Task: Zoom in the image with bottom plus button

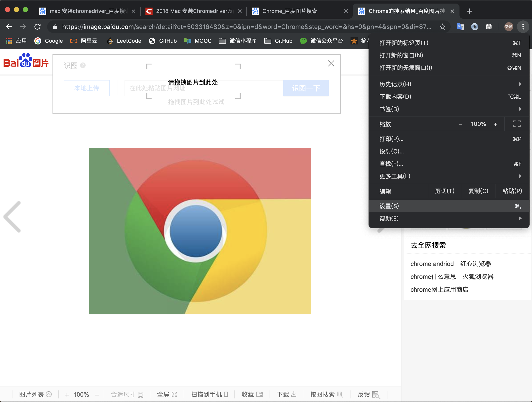Action: click(67, 395)
